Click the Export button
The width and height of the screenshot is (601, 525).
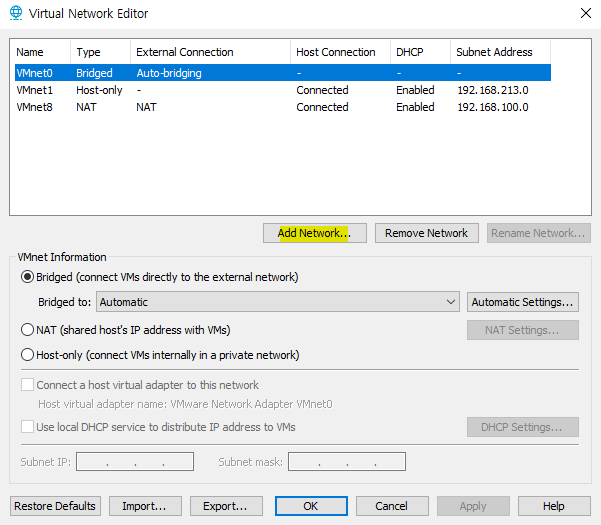point(226,506)
